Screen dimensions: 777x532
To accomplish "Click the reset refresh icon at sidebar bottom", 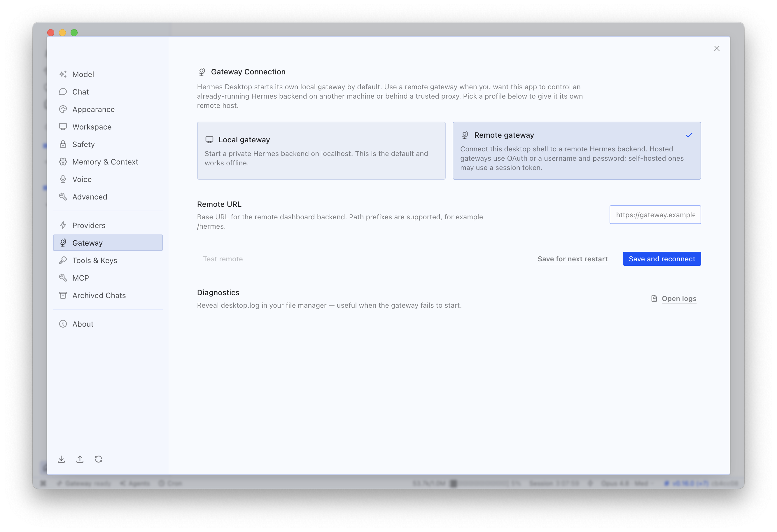I will pyautogui.click(x=99, y=459).
